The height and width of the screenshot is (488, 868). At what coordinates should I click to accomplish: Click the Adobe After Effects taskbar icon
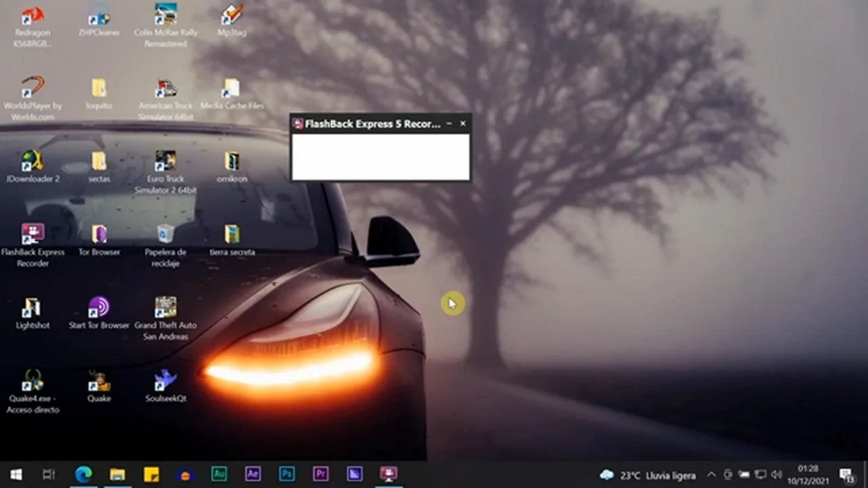tap(253, 474)
